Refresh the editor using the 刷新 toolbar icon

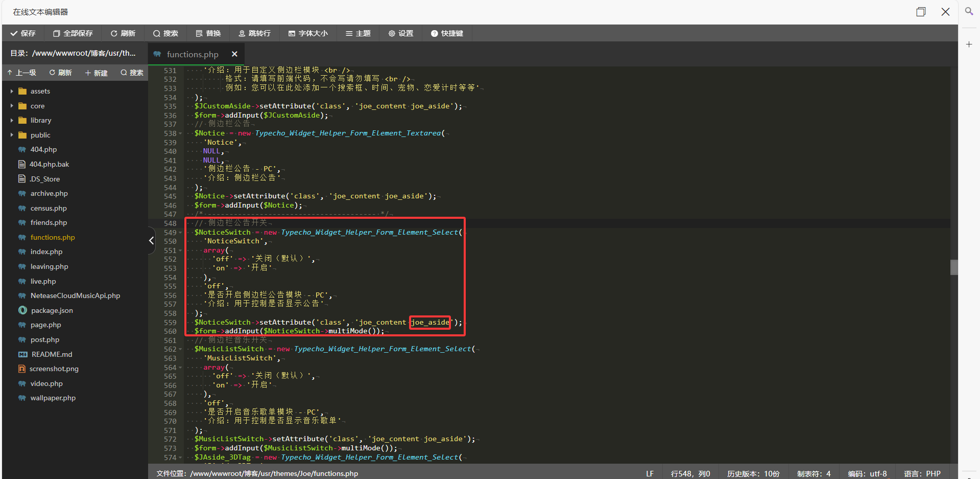[x=123, y=33]
